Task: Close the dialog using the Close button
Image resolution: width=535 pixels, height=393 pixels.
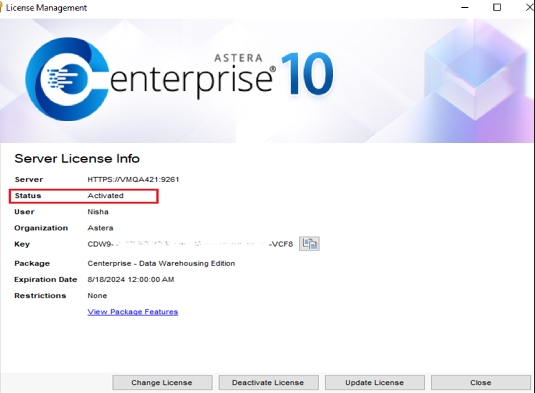Action: coord(481,382)
